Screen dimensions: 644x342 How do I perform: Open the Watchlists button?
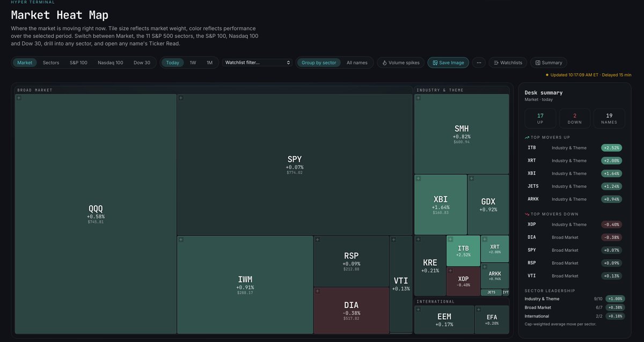click(x=508, y=63)
